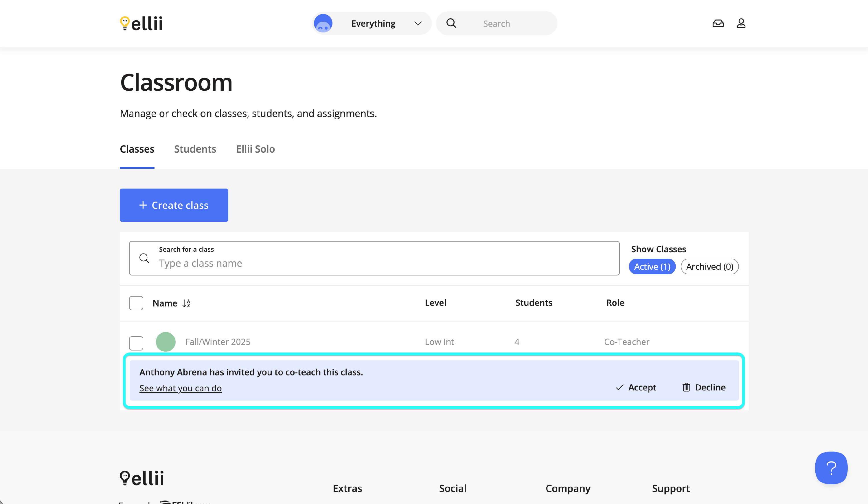This screenshot has height=504, width=868.
Task: Click the magnifier icon in top search
Action: click(x=451, y=23)
